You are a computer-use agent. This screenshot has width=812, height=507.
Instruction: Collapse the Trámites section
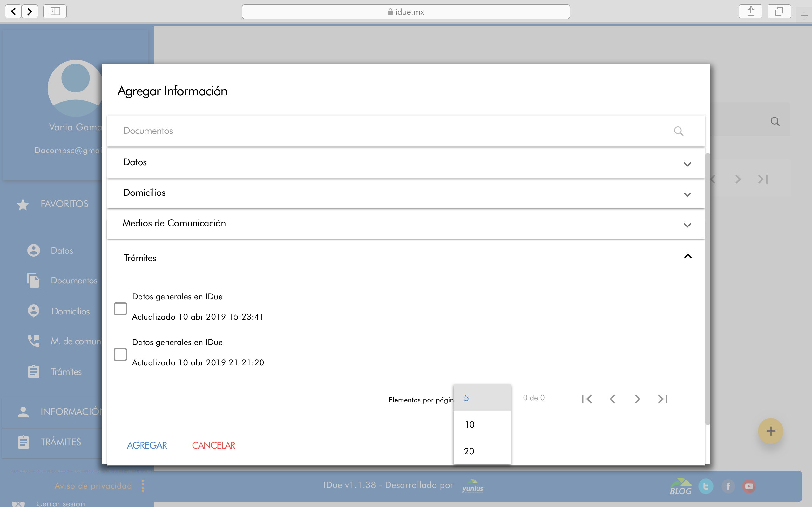tap(687, 256)
